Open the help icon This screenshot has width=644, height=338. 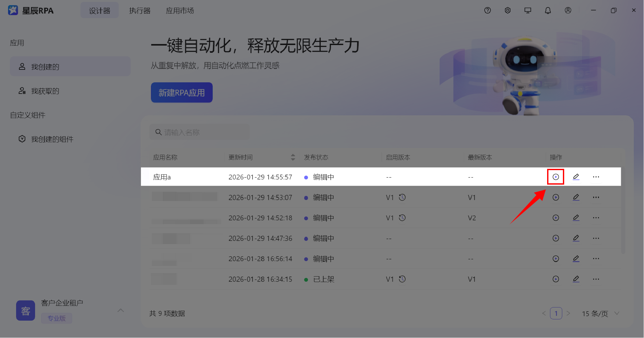click(487, 10)
